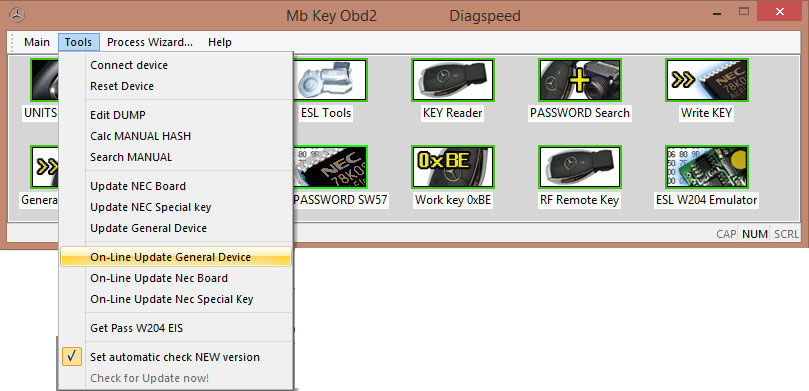Open the PASSWORD Search icon
This screenshot has height=391, width=809.
pyautogui.click(x=579, y=80)
